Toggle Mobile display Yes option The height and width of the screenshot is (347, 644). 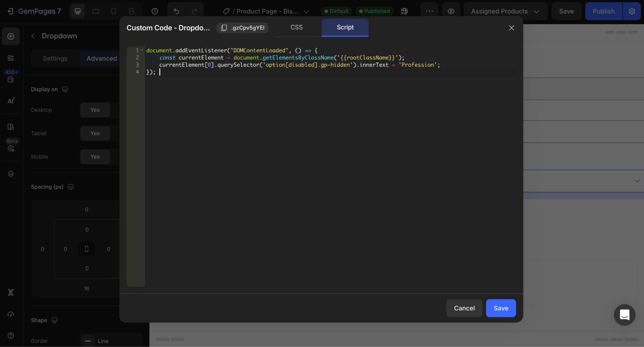[x=95, y=157]
